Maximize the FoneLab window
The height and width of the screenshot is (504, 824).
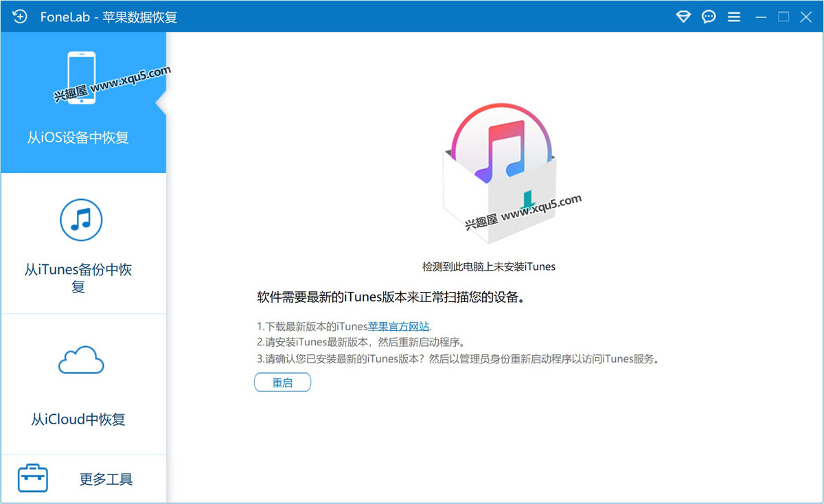click(783, 16)
